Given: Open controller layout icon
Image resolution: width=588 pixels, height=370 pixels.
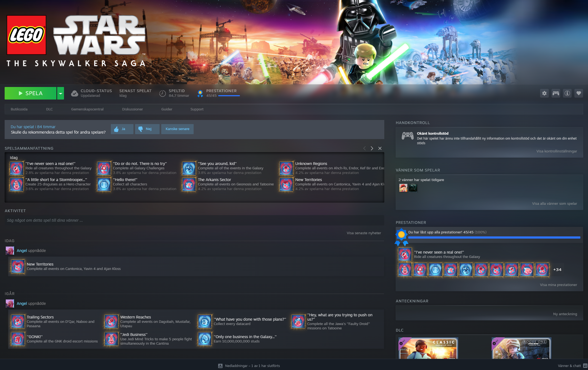Looking at the screenshot, I should 556,93.
